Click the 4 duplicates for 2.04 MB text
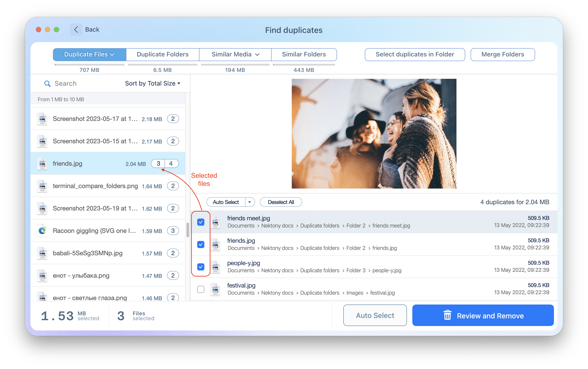This screenshot has width=588, height=369. (515, 202)
